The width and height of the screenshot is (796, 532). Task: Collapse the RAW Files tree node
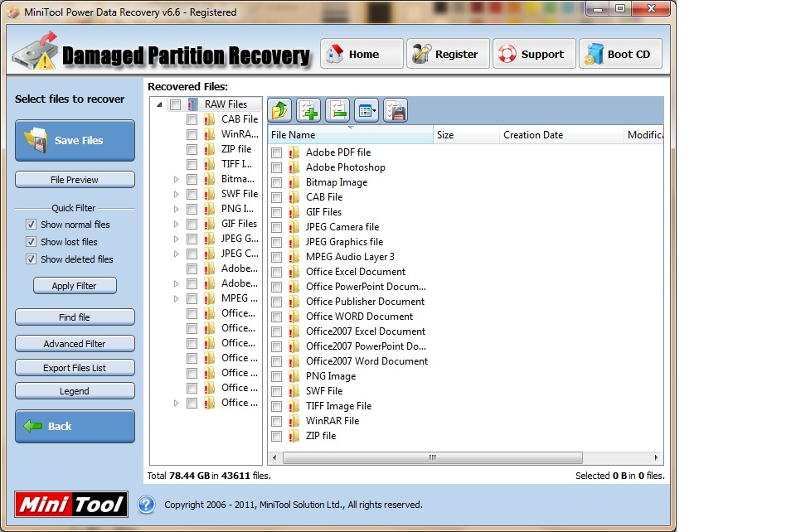coord(159,104)
